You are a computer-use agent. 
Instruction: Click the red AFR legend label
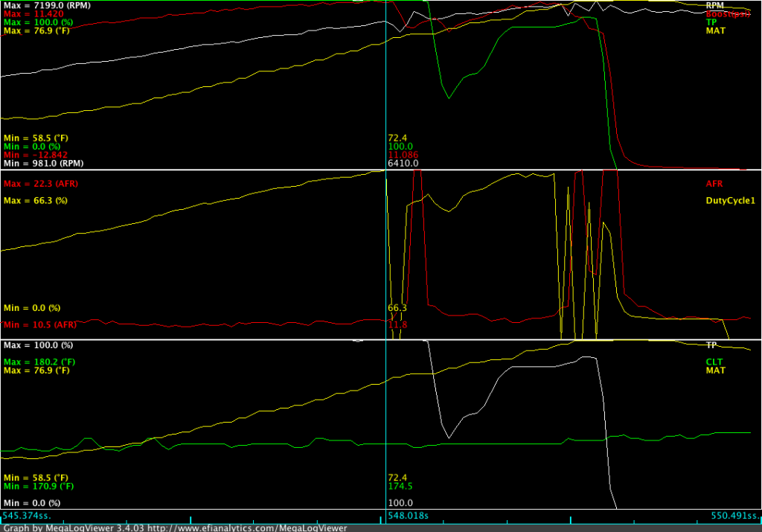point(714,184)
